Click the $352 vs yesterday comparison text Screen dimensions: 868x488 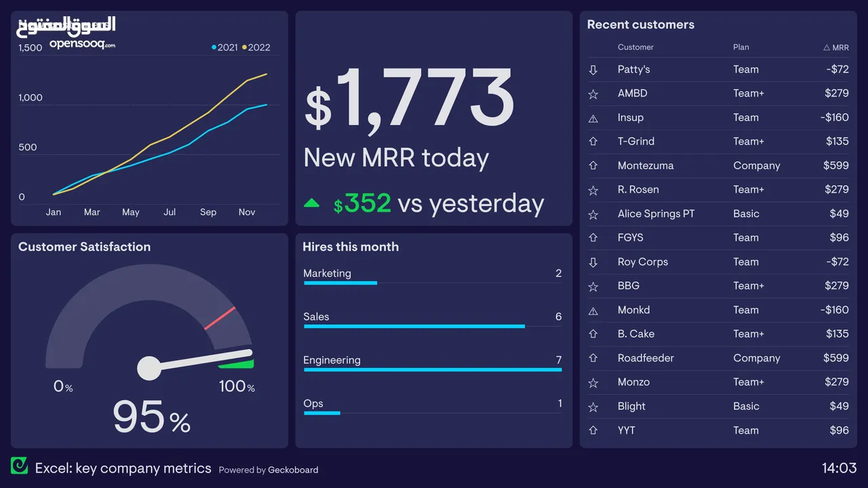(x=439, y=203)
